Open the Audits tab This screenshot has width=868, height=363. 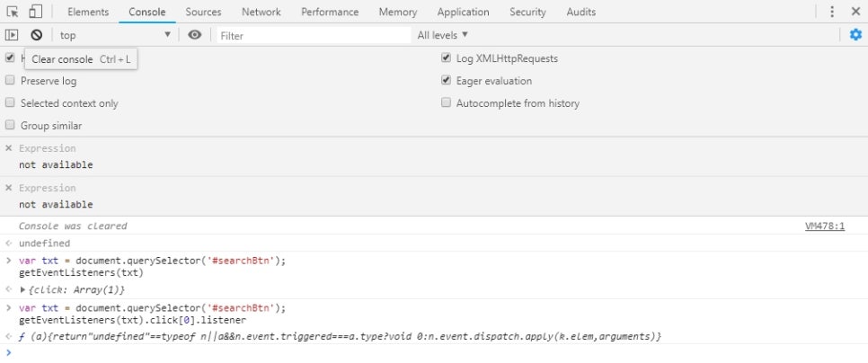click(x=581, y=12)
